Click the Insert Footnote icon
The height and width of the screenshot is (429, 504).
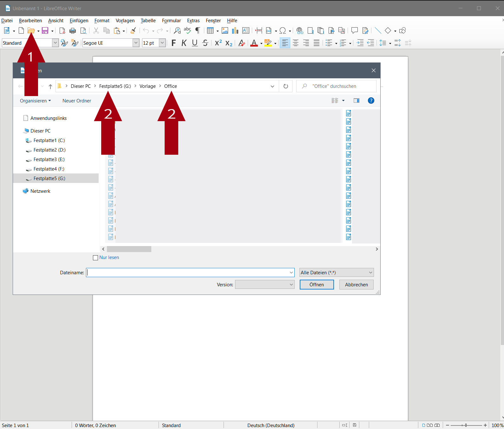click(x=311, y=30)
